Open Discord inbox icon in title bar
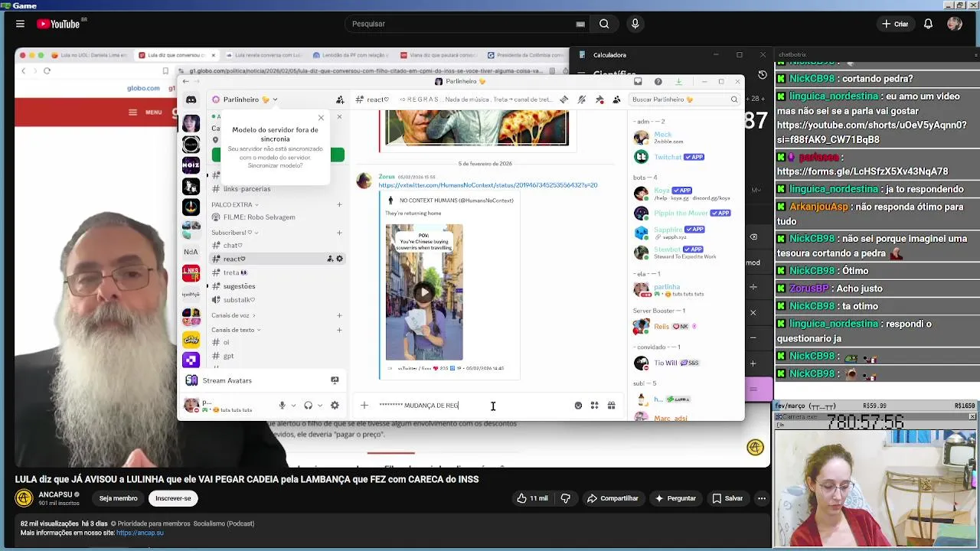980x551 pixels. (x=638, y=81)
